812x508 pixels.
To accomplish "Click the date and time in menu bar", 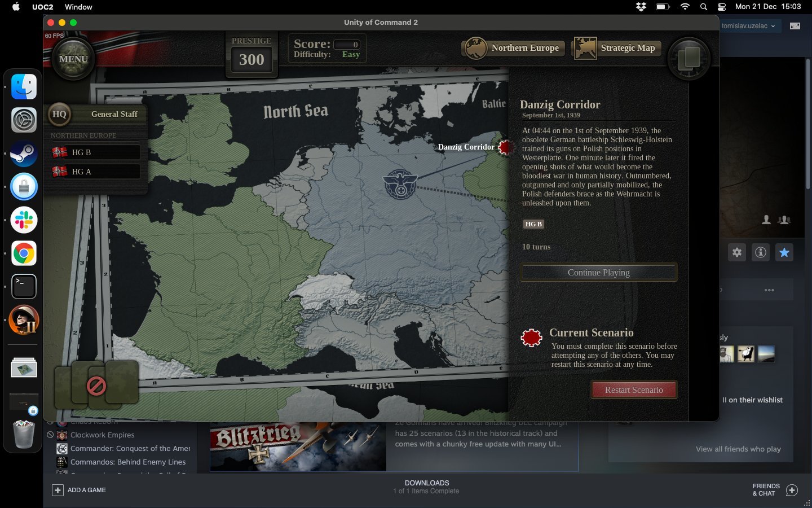I will [x=768, y=7].
